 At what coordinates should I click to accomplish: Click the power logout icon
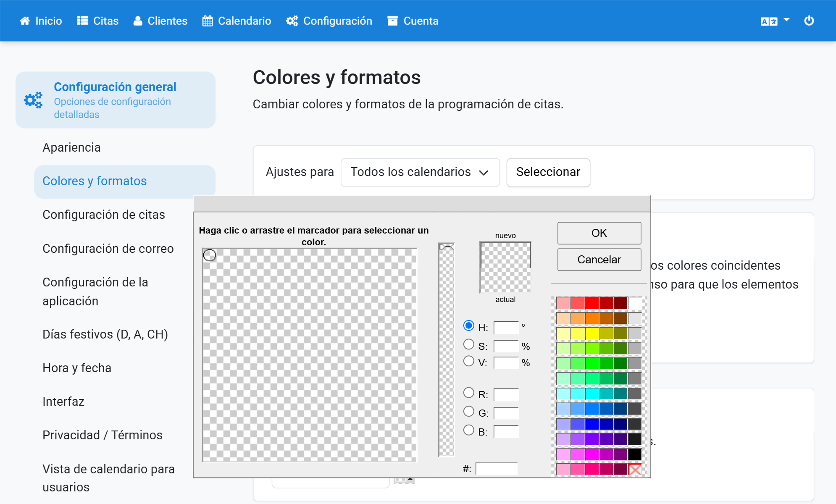tap(809, 21)
